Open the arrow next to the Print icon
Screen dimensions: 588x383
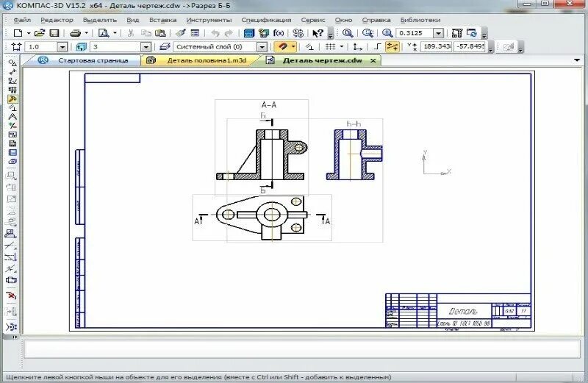87,33
